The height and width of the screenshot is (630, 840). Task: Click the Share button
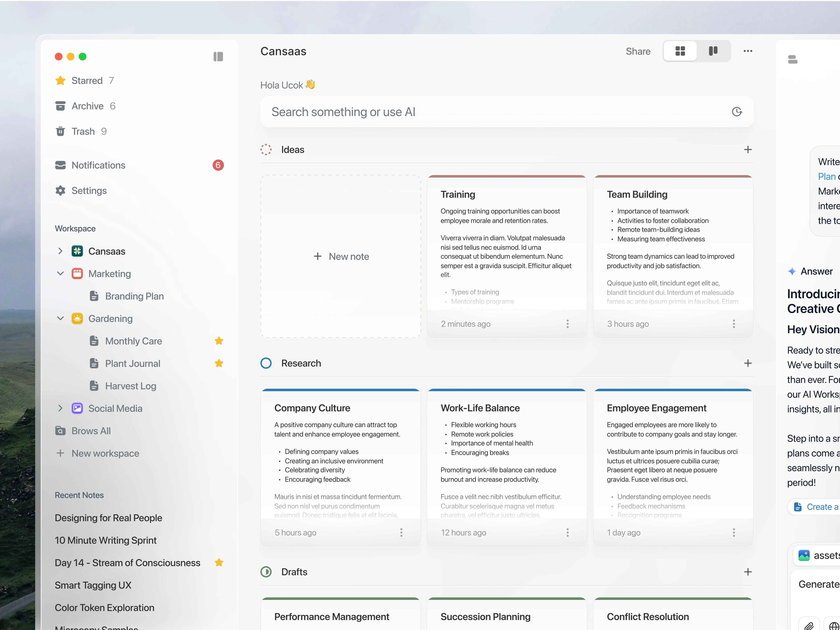638,51
